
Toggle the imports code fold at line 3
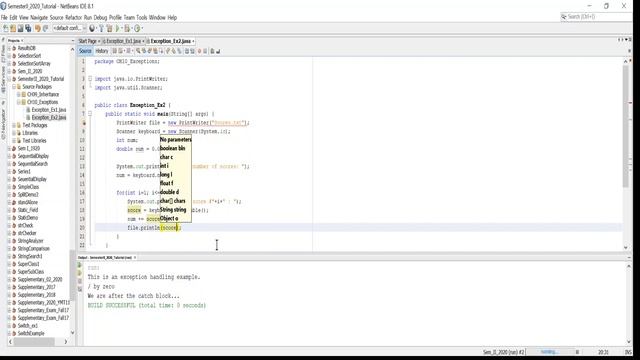[90, 79]
